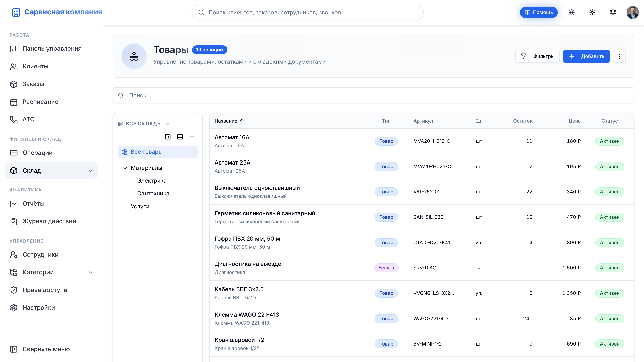Open Панель управления in the sidebar
The height and width of the screenshot is (362, 644).
tap(51, 49)
